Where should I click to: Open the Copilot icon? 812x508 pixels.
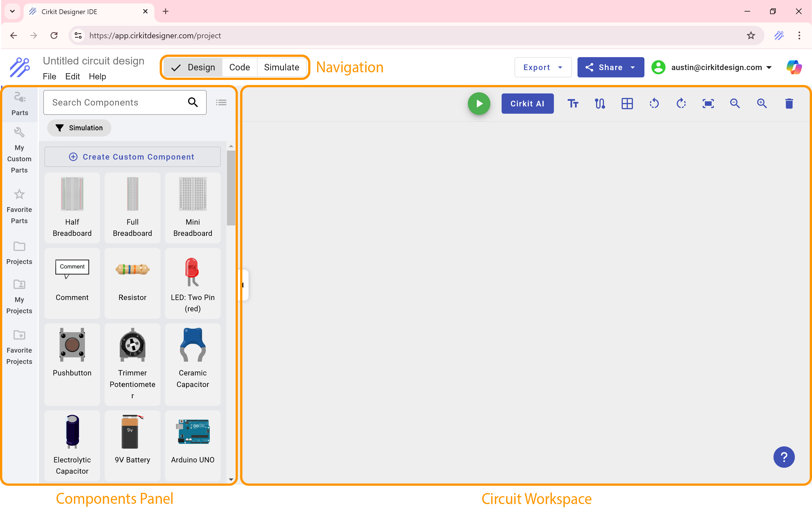pyautogui.click(x=794, y=67)
